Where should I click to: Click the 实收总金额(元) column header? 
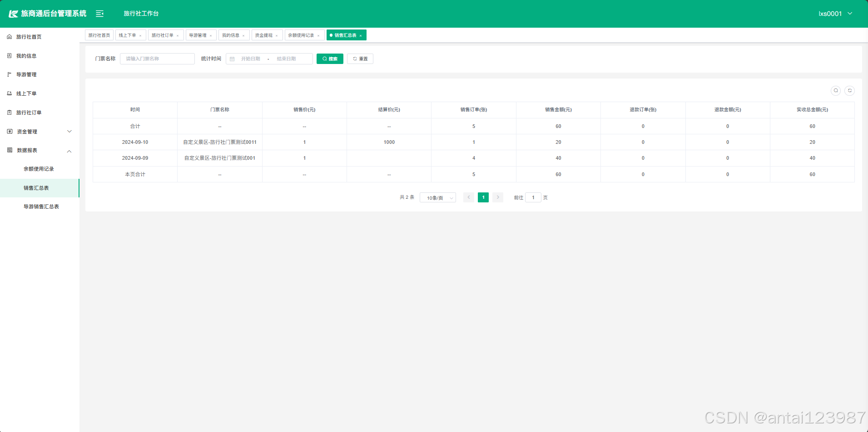coord(812,110)
